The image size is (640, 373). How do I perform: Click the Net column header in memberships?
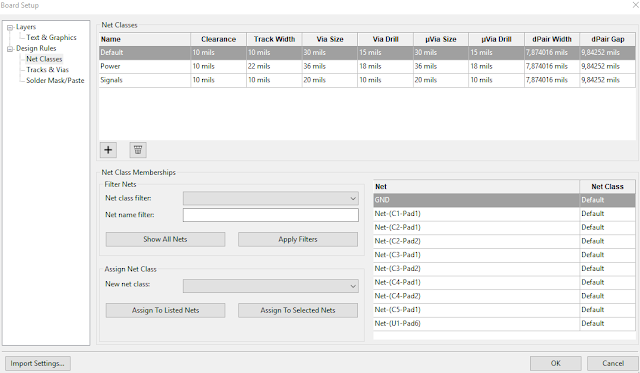[476, 186]
